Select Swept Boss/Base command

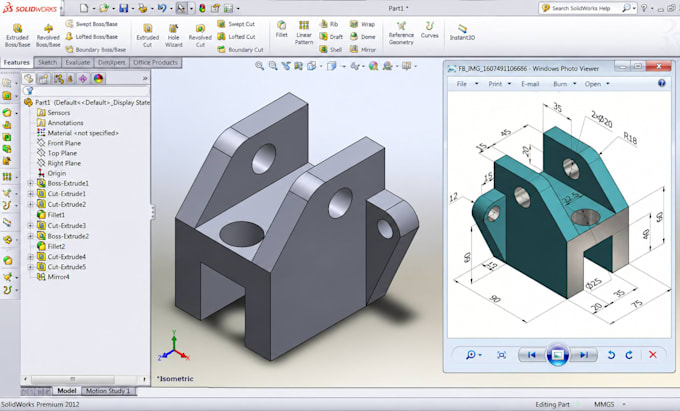pos(92,24)
